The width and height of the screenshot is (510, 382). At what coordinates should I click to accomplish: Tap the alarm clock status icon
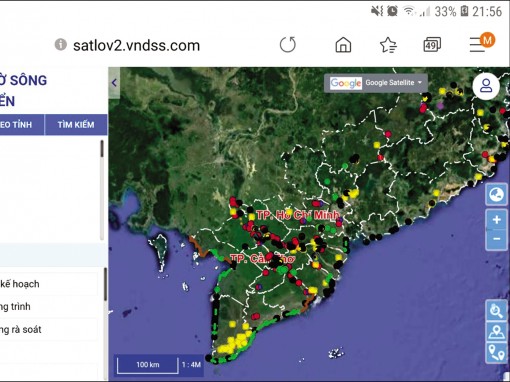(x=392, y=11)
